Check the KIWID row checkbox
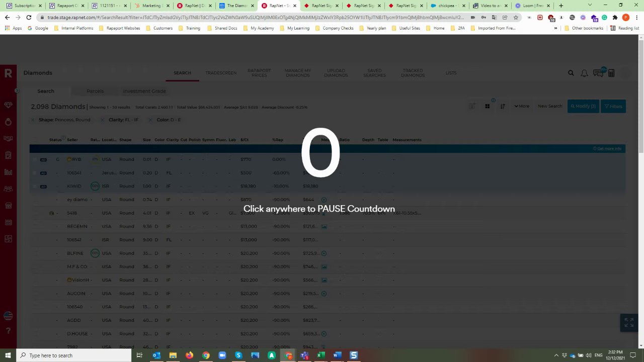Screen dimensions: 644x362 tap(35, 186)
